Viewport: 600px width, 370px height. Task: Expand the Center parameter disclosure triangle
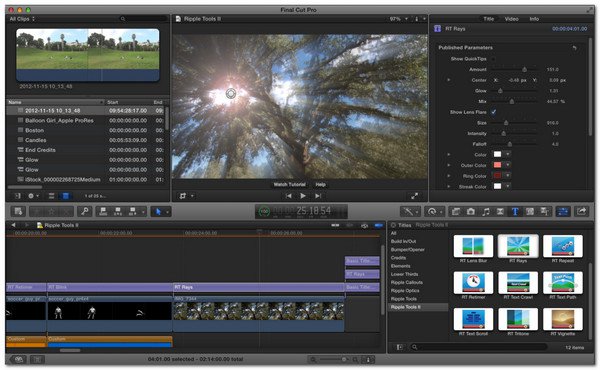(449, 80)
